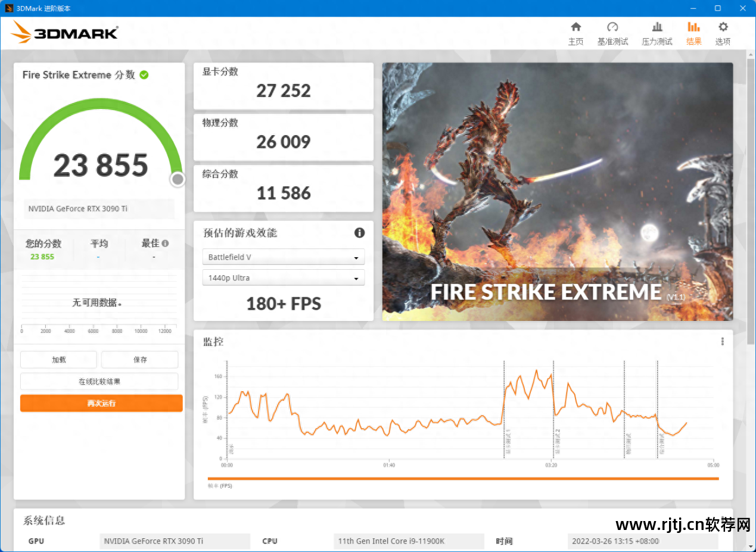Viewport: 756px width, 552px height.
Task: Click the 无可用数据 message
Action: (97, 302)
